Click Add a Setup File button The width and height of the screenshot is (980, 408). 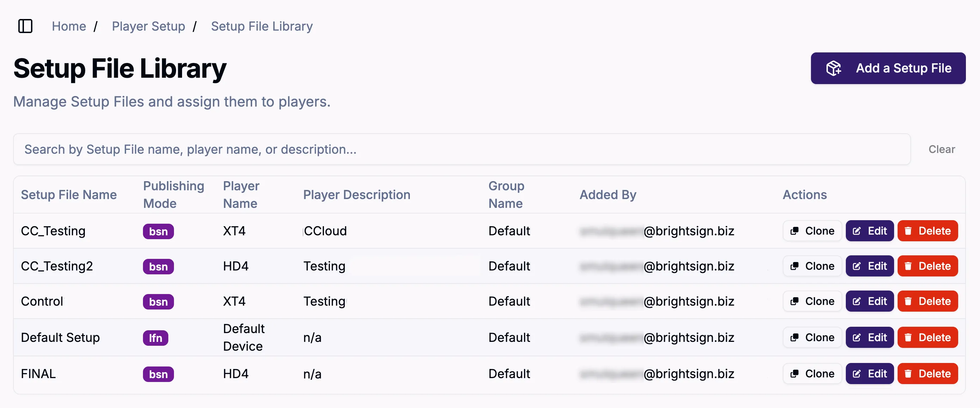click(x=888, y=68)
